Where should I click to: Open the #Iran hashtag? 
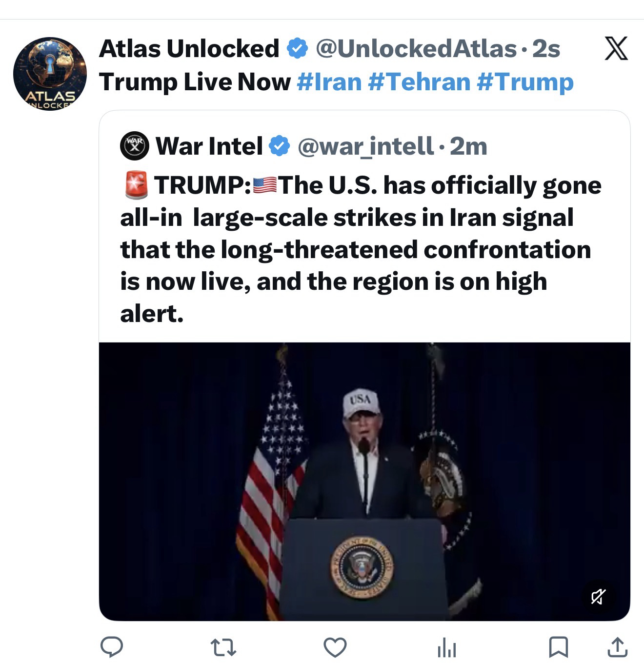[329, 81]
